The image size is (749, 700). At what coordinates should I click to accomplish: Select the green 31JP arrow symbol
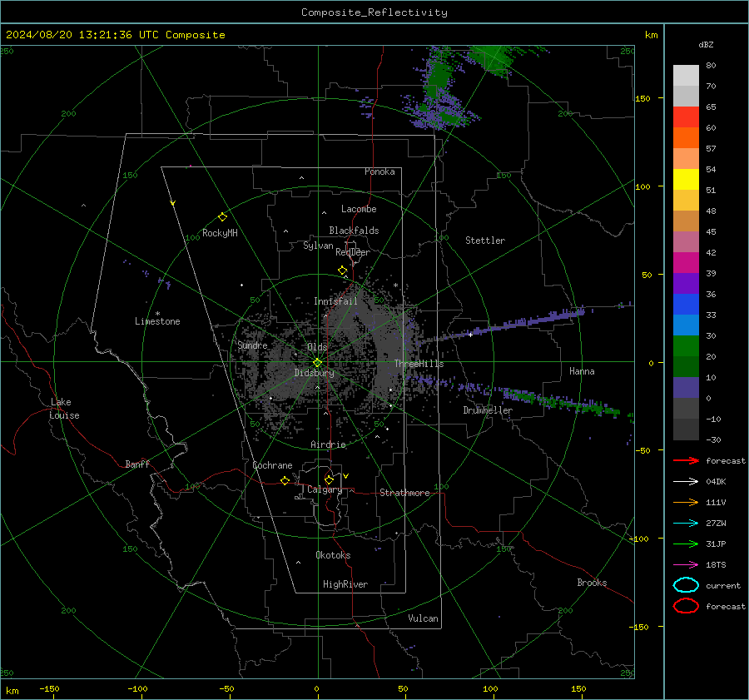(686, 544)
